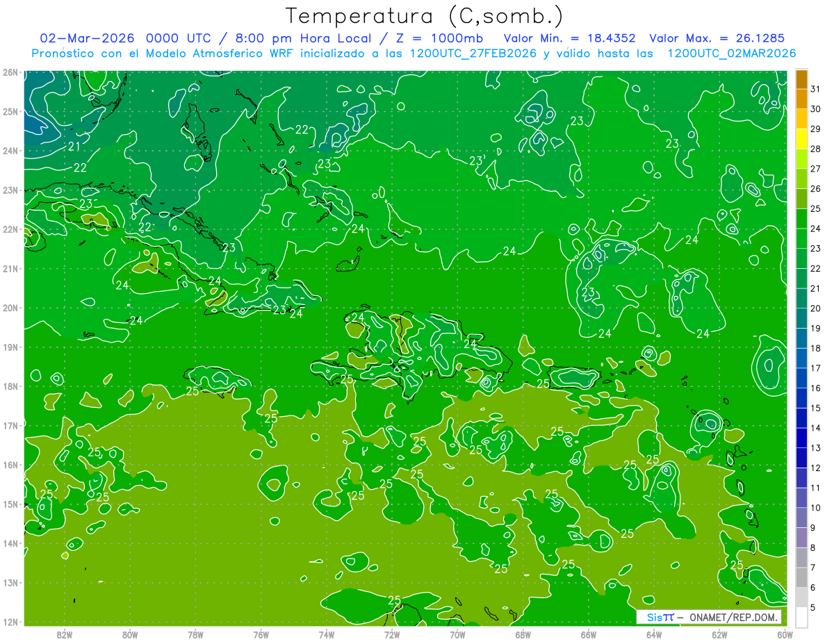The height and width of the screenshot is (644, 834).
Task: Click the colorbar segment above the 31 label
Action: (x=801, y=79)
